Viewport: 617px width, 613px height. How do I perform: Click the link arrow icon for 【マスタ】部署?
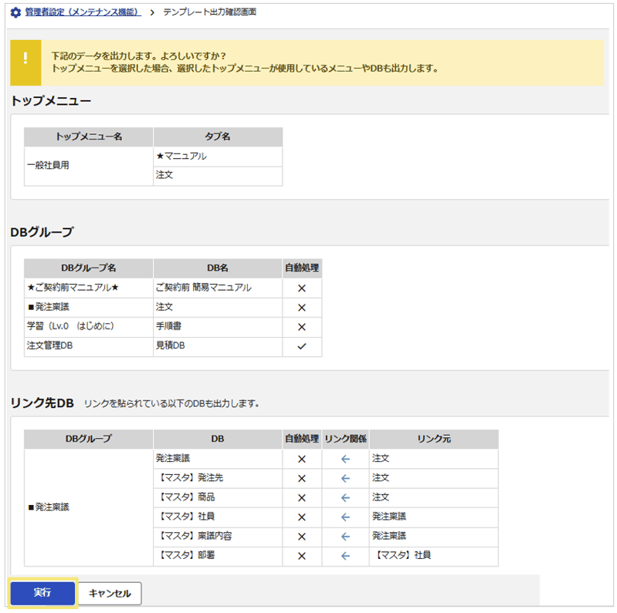pyautogui.click(x=345, y=556)
